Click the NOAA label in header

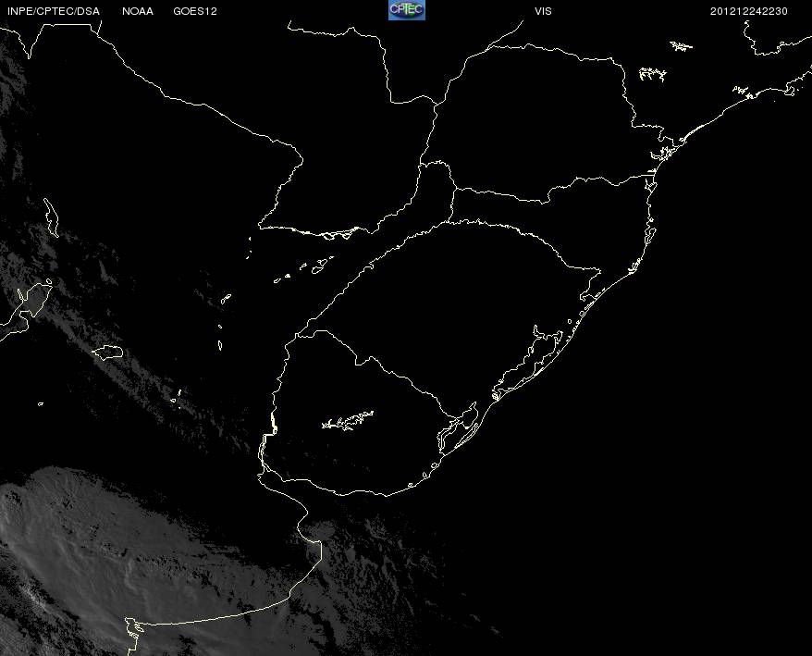[138, 11]
